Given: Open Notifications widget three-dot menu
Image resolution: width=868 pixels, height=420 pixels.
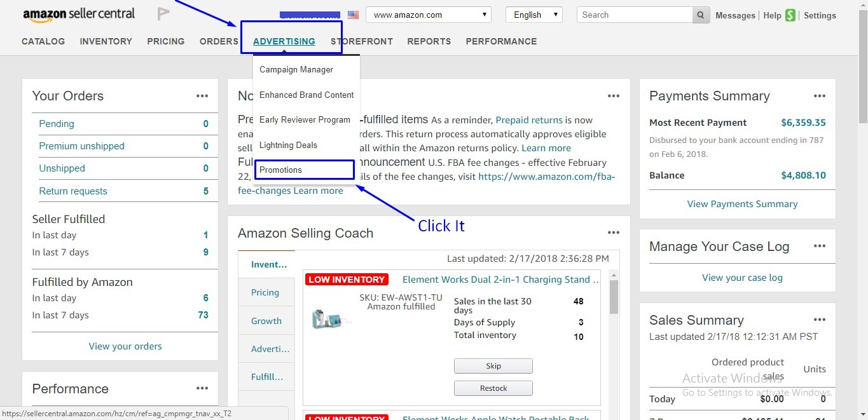Looking at the screenshot, I should click(x=613, y=96).
